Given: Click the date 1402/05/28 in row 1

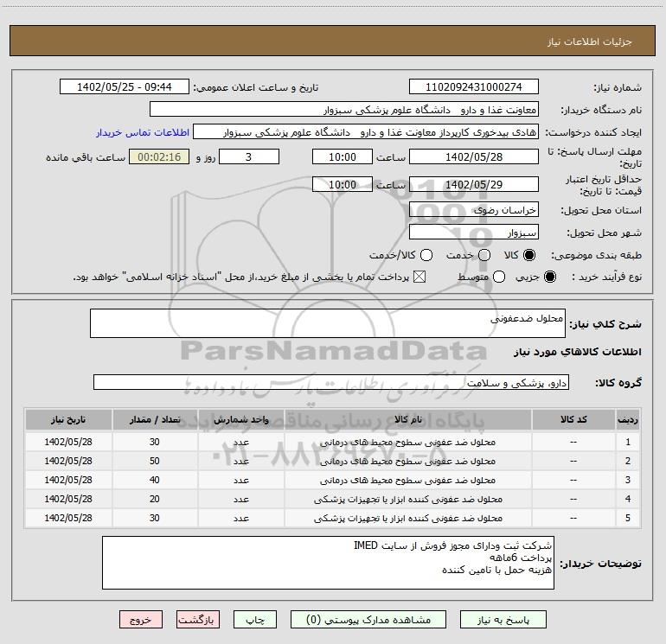Looking at the screenshot, I should click(68, 442).
